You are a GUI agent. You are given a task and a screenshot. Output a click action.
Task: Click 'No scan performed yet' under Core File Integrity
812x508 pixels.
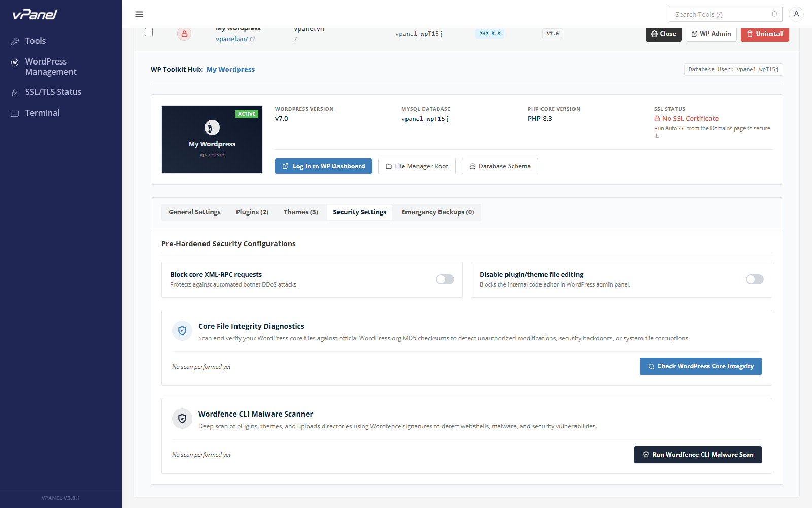pyautogui.click(x=201, y=367)
